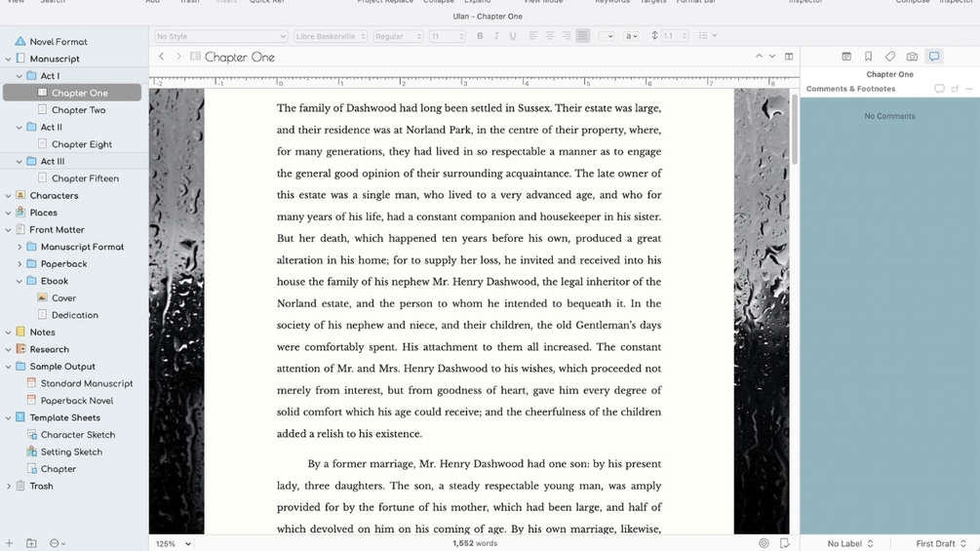Collapse the Act III folder

click(20, 161)
